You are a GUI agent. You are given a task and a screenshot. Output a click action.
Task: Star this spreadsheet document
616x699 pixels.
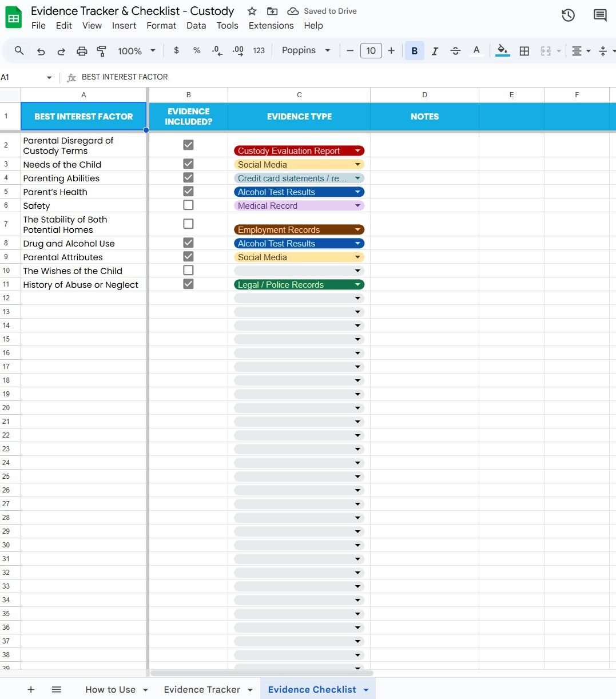(x=252, y=11)
